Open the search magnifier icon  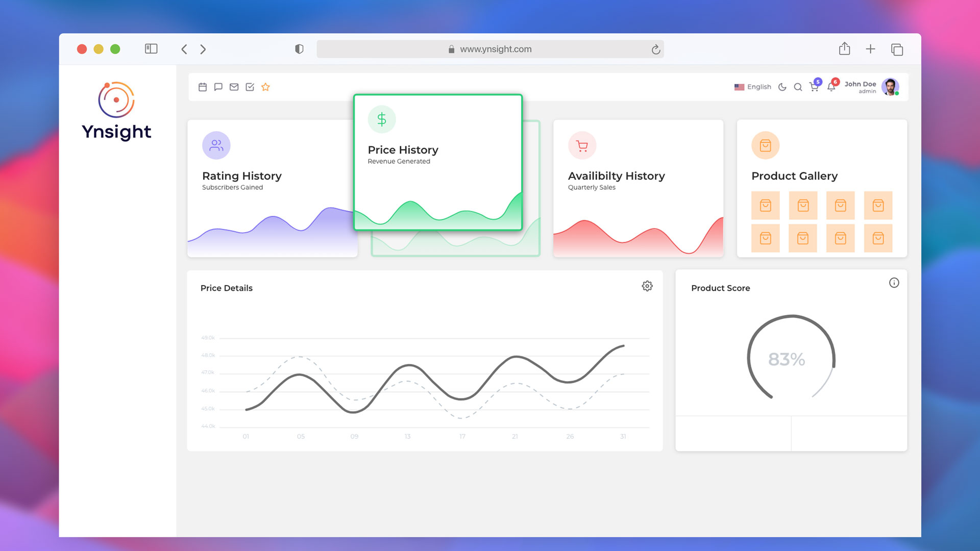[798, 87]
